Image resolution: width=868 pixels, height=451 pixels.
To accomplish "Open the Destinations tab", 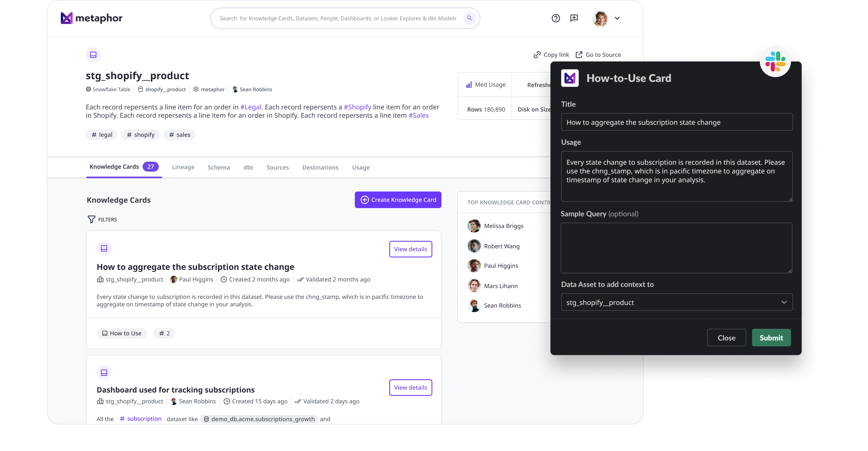I will pyautogui.click(x=320, y=167).
